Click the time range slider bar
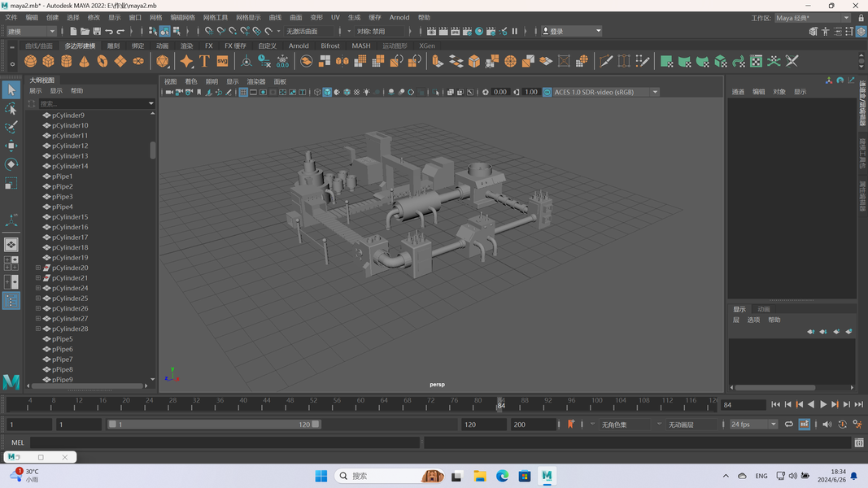The image size is (868, 488). (214, 425)
